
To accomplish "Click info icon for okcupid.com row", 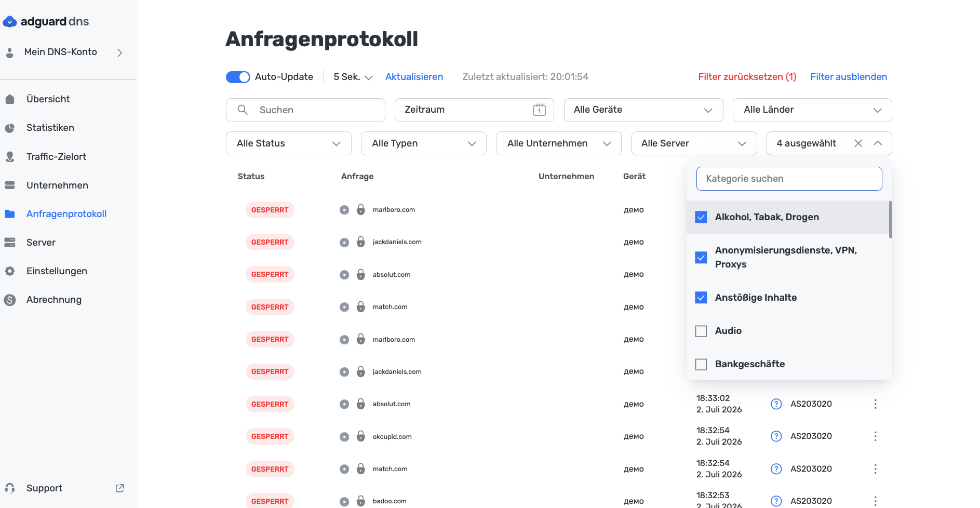I will click(776, 436).
